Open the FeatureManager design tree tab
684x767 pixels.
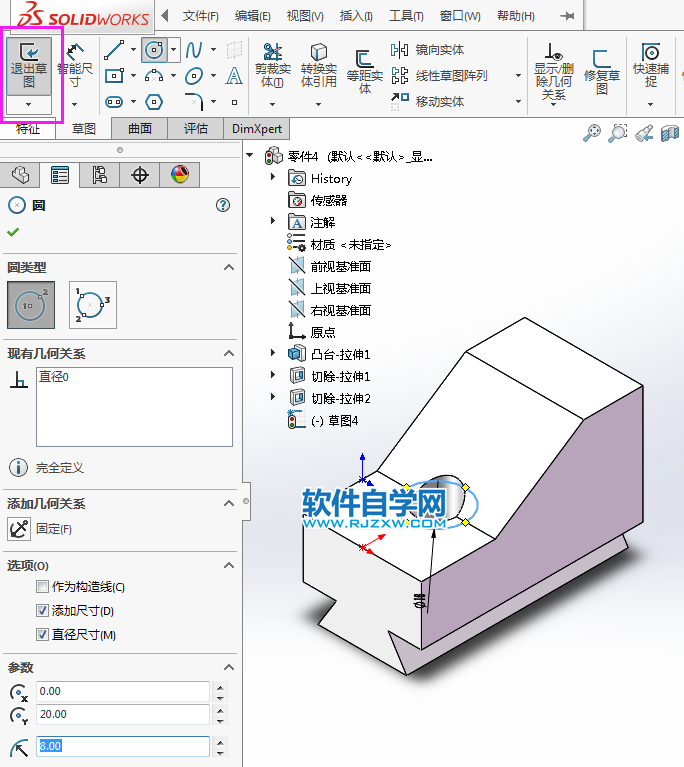coord(20,175)
